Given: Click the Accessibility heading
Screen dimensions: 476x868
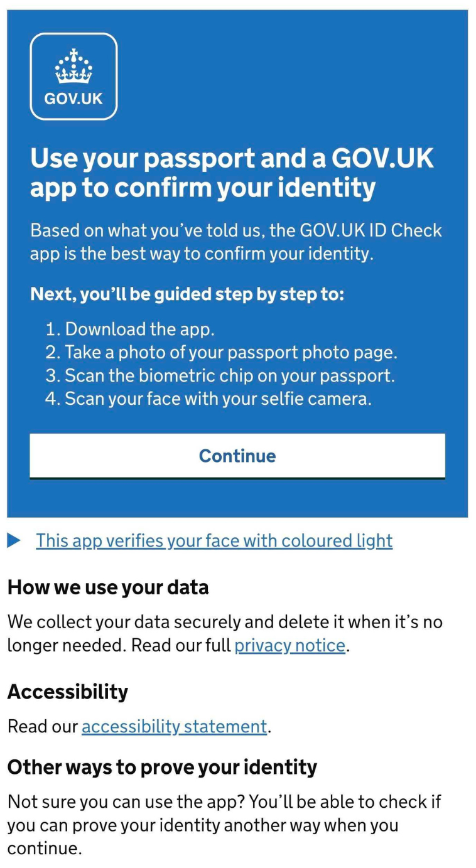Looking at the screenshot, I should pyautogui.click(x=68, y=692).
